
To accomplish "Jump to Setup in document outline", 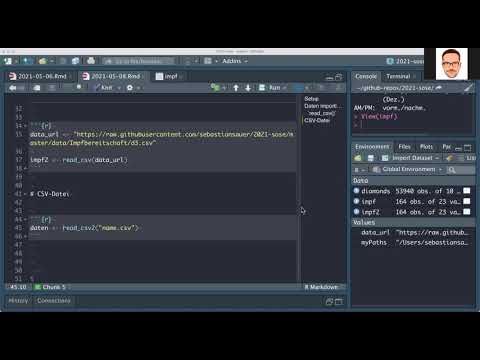I will (x=311, y=99).
